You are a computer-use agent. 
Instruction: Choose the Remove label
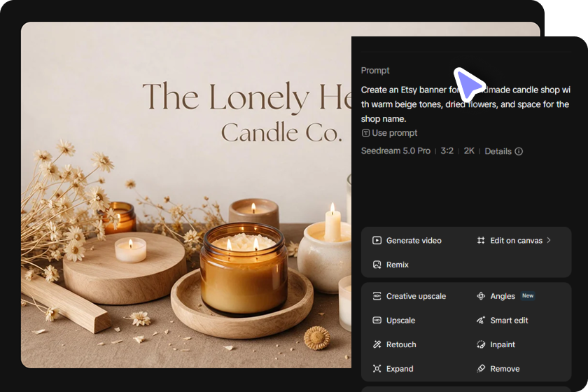(505, 369)
